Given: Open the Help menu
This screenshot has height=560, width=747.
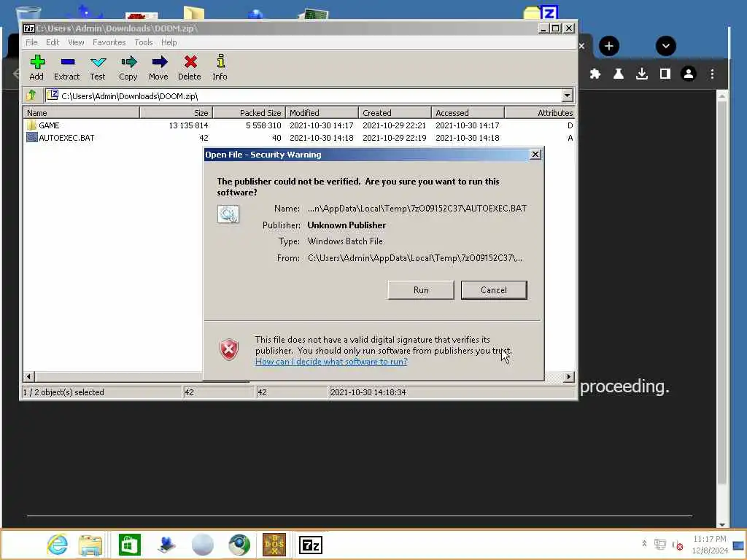Looking at the screenshot, I should 169,42.
